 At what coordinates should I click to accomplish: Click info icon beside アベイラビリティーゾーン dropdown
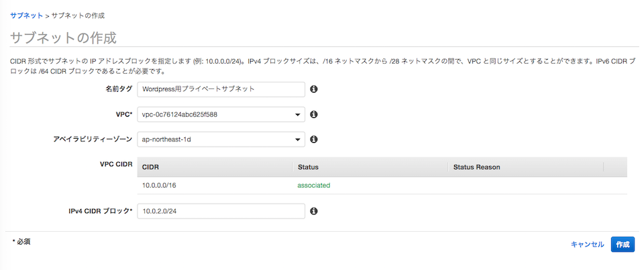click(x=314, y=139)
